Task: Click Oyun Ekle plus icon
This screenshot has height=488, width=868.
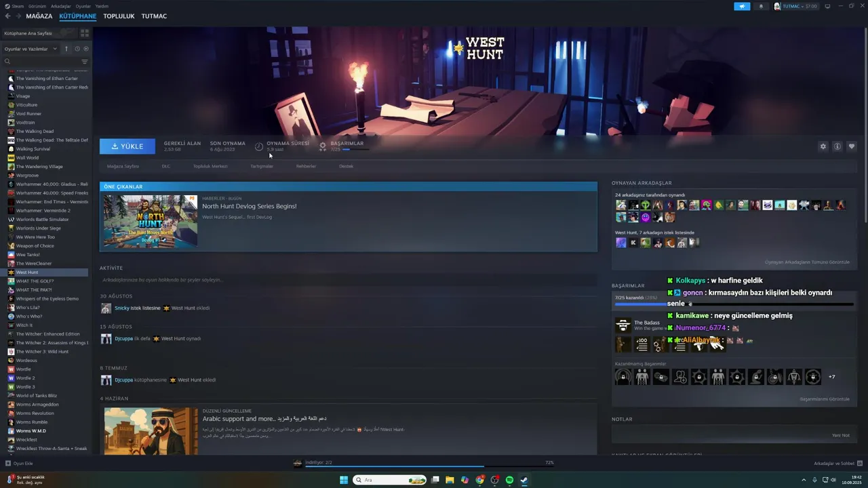Action: click(8, 464)
